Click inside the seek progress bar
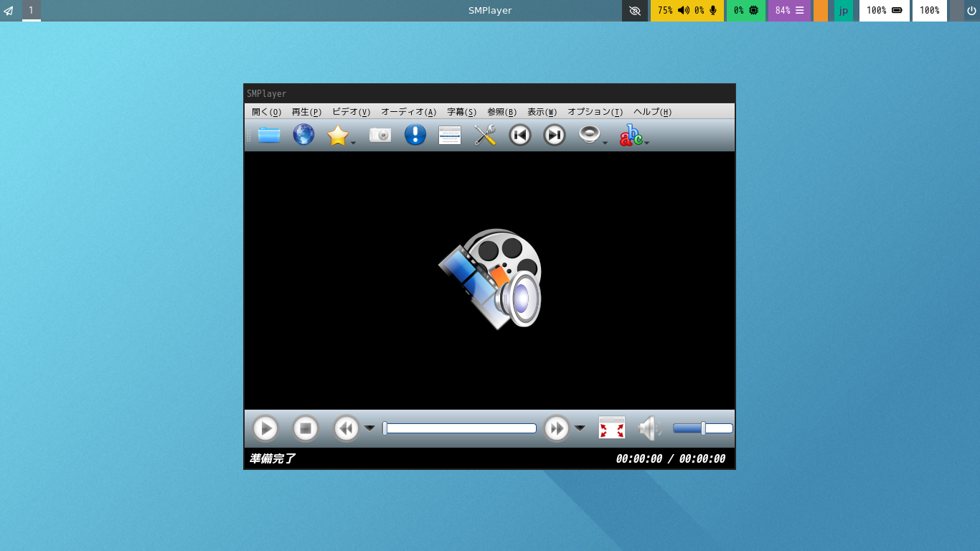This screenshot has height=551, width=980. tap(460, 426)
